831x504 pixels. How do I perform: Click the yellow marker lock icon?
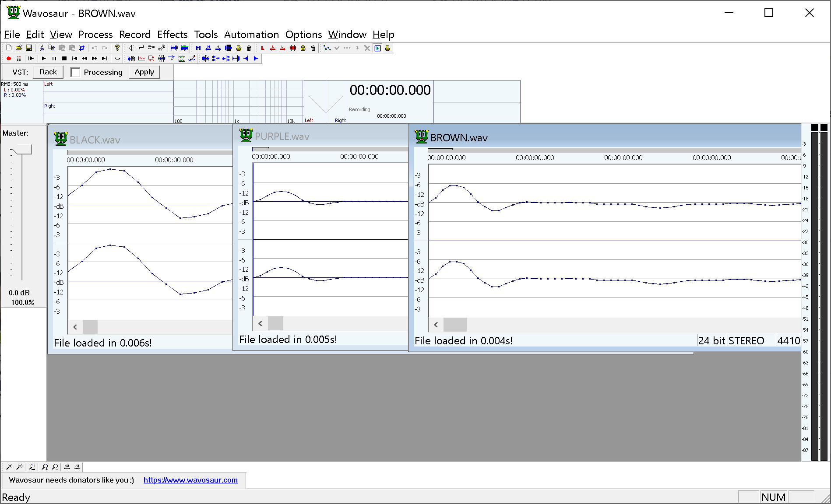pos(239,48)
